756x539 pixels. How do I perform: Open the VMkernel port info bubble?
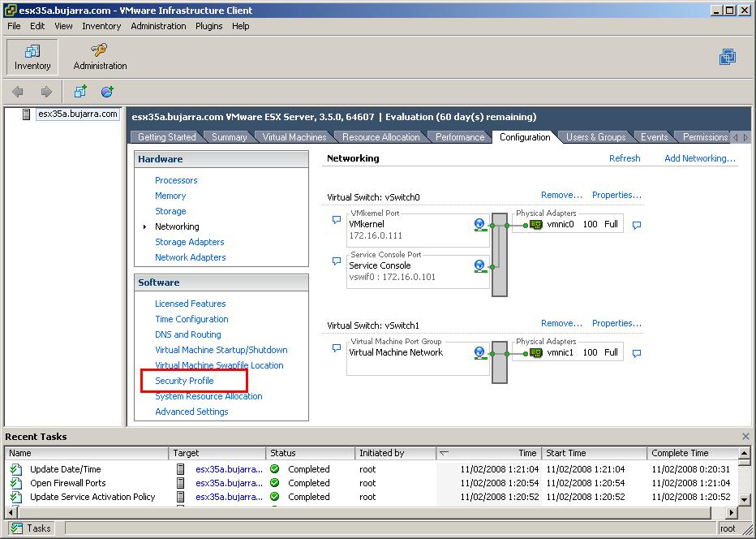[x=337, y=219]
